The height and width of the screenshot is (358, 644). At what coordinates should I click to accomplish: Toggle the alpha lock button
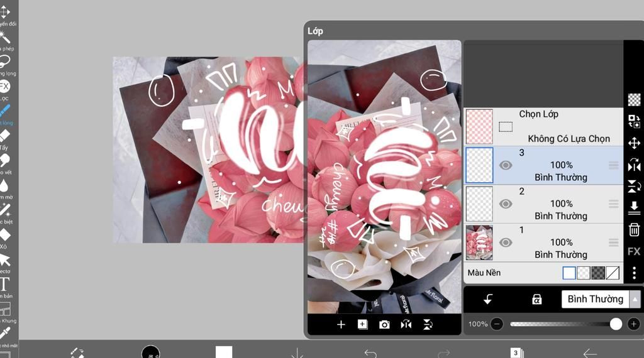coord(536,300)
